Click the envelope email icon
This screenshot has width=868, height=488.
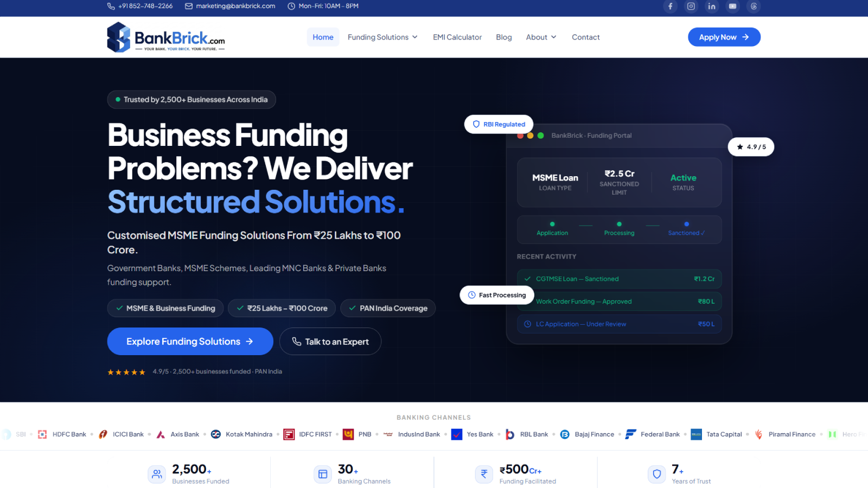coord(189,6)
